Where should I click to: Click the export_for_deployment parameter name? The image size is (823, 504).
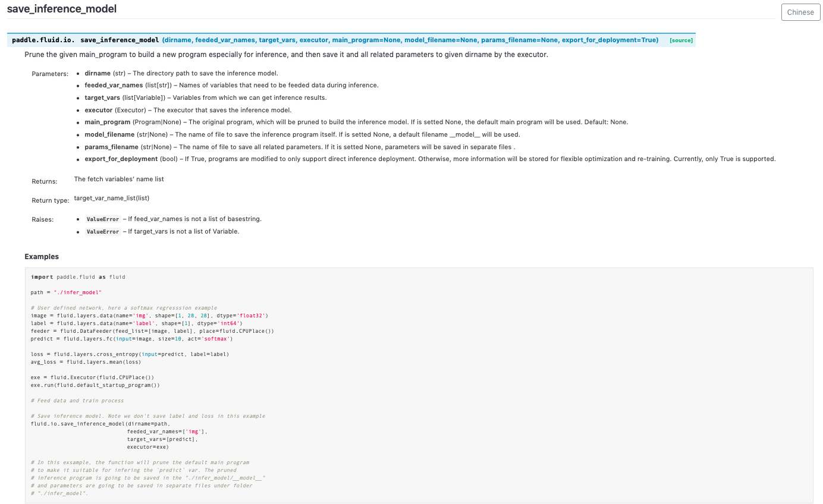pos(121,159)
